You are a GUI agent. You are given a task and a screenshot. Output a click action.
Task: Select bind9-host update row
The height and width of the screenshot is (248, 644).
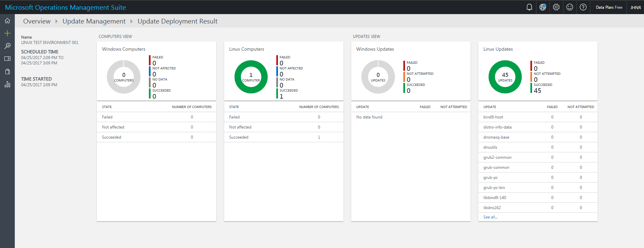click(x=538, y=117)
